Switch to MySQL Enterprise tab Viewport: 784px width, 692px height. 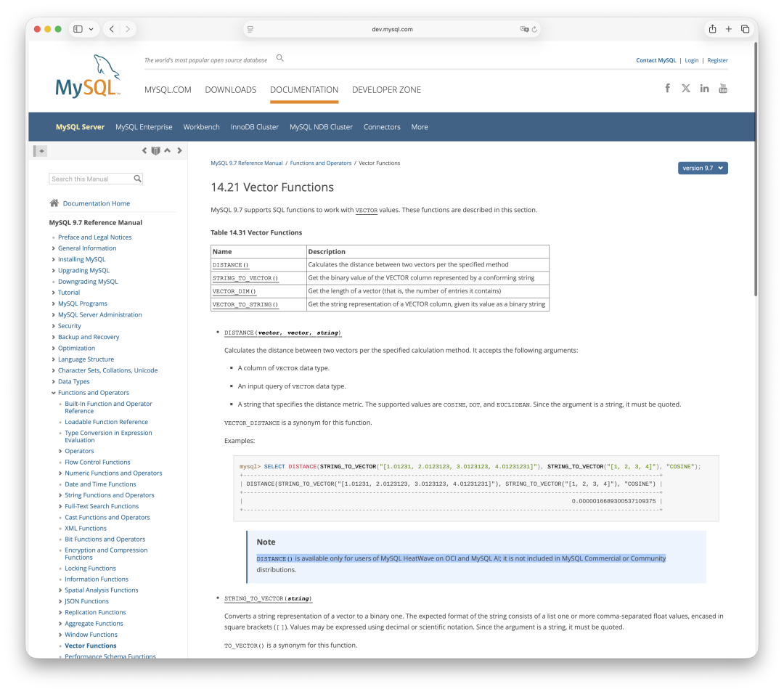(x=144, y=127)
